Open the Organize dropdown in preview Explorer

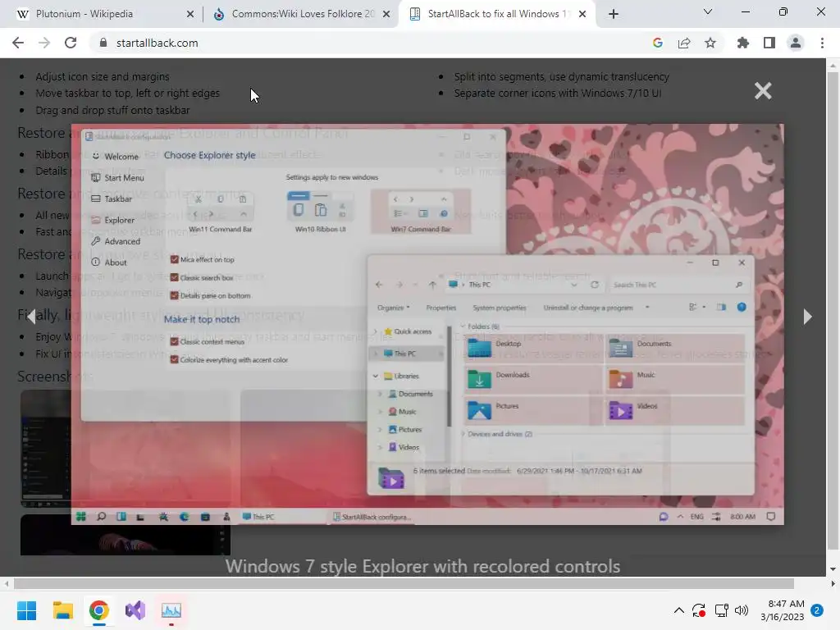tap(393, 308)
